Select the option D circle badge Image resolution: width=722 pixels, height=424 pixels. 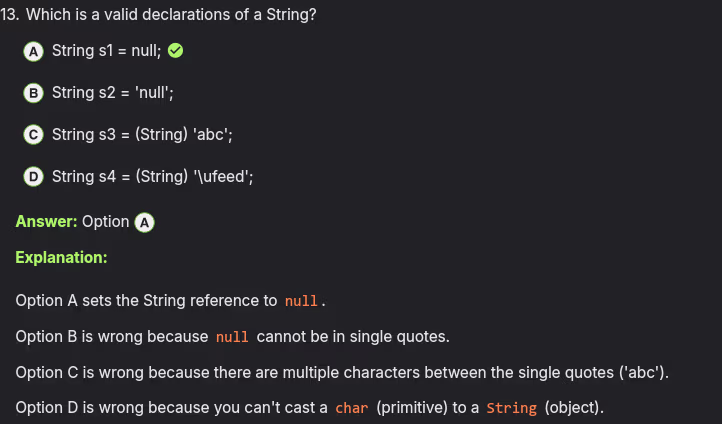(33, 177)
